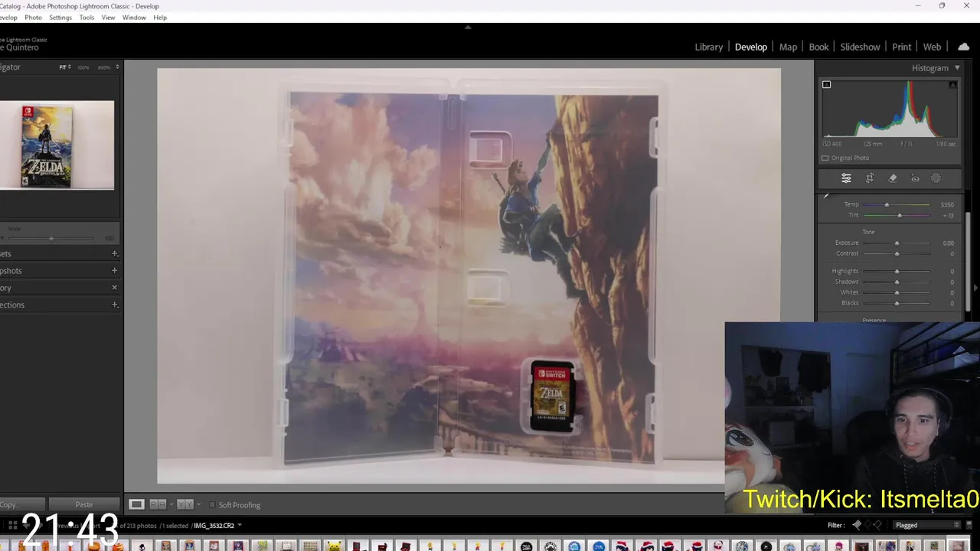The height and width of the screenshot is (551, 980).
Task: Switch to the Book module
Action: coord(818,47)
